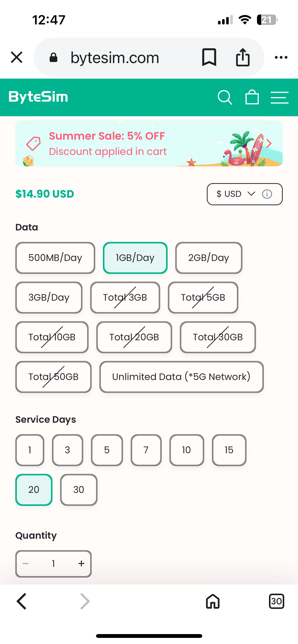Tap the bytesim.com address bar

115,58
